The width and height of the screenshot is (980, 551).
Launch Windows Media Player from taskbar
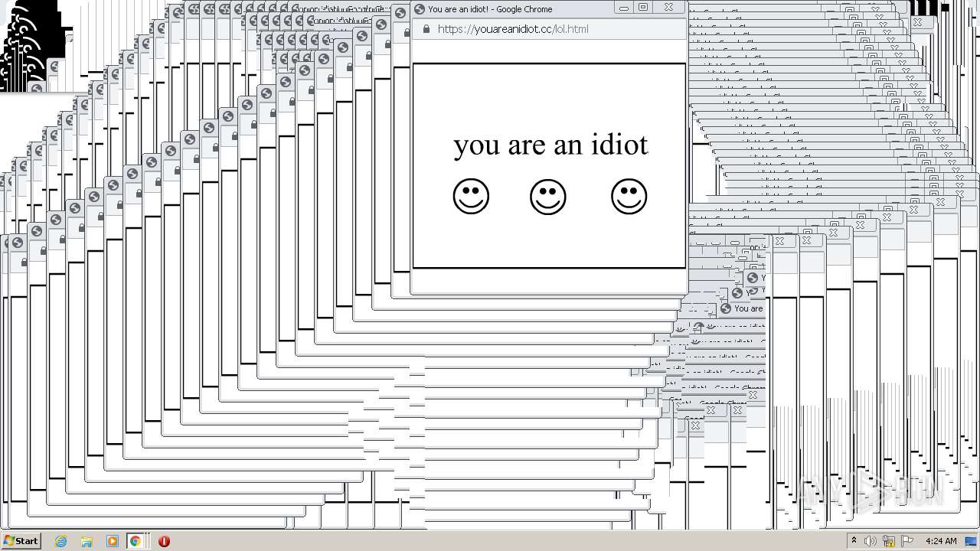click(x=112, y=541)
